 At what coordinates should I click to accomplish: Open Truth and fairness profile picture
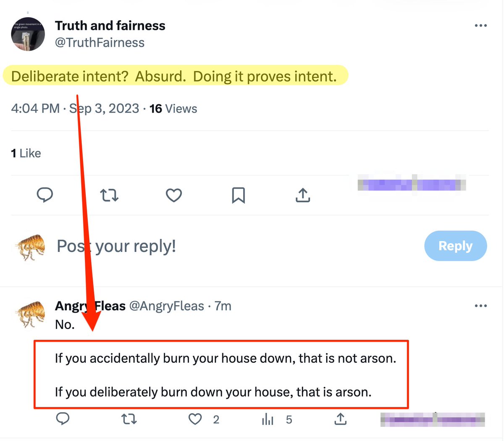[28, 34]
